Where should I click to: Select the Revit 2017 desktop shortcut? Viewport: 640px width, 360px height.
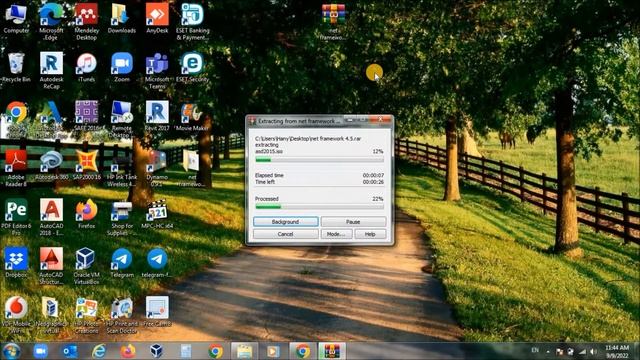pos(157,116)
